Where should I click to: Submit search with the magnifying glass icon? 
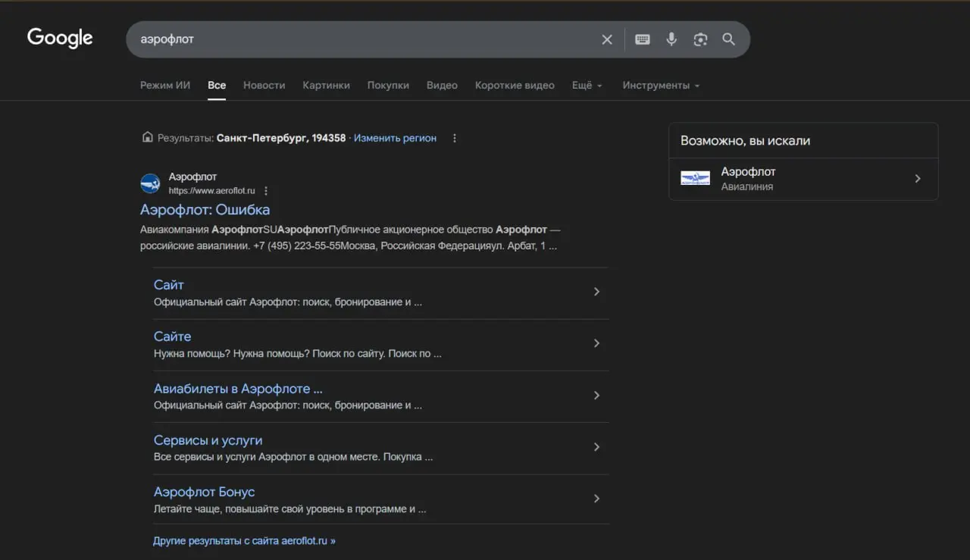(729, 39)
